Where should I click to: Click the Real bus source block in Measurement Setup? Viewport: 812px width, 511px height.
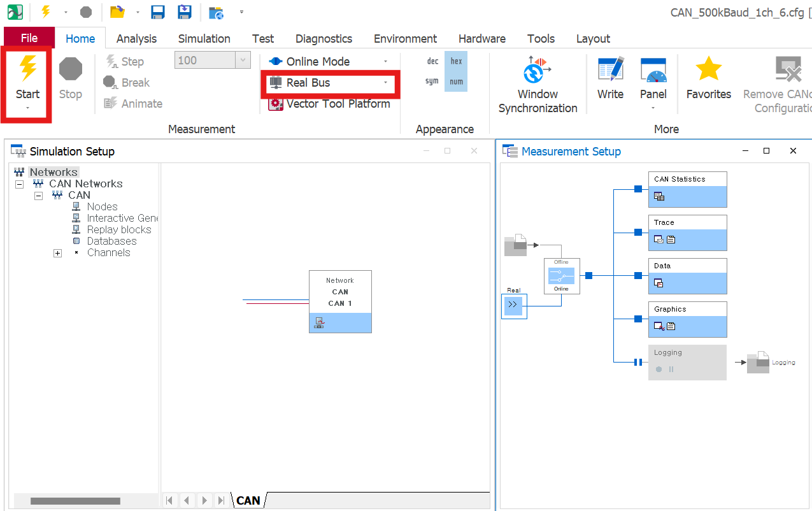click(514, 306)
